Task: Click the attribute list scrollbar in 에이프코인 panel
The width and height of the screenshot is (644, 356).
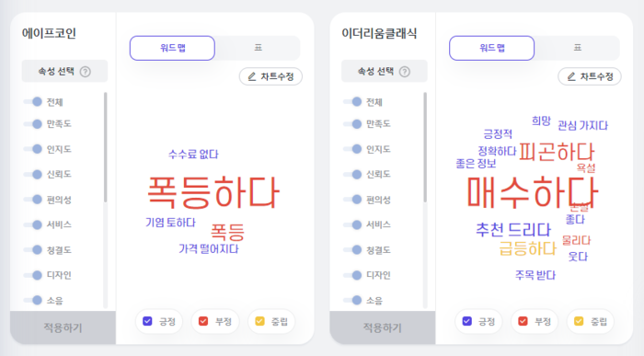Action: point(106,147)
